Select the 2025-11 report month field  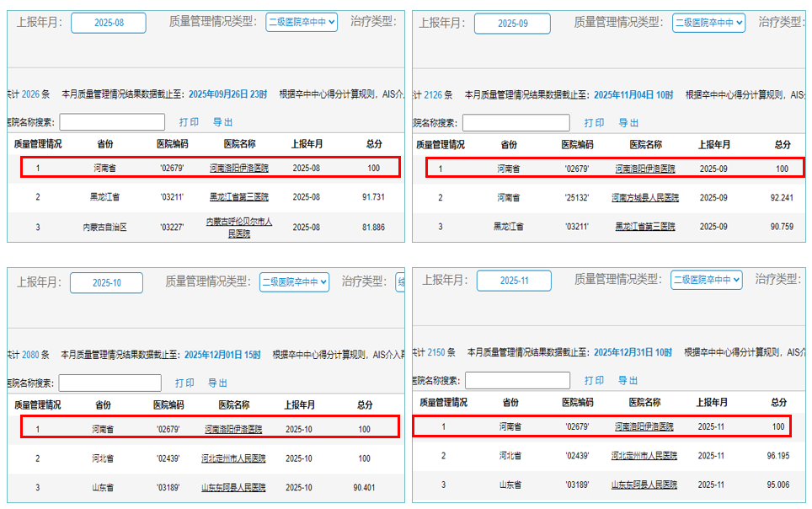tap(514, 281)
